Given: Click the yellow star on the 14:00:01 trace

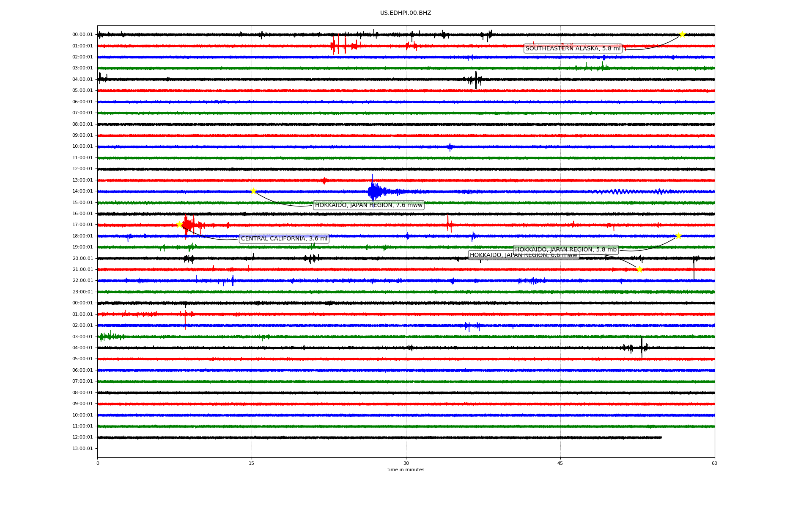Looking at the screenshot, I should pos(253,191).
